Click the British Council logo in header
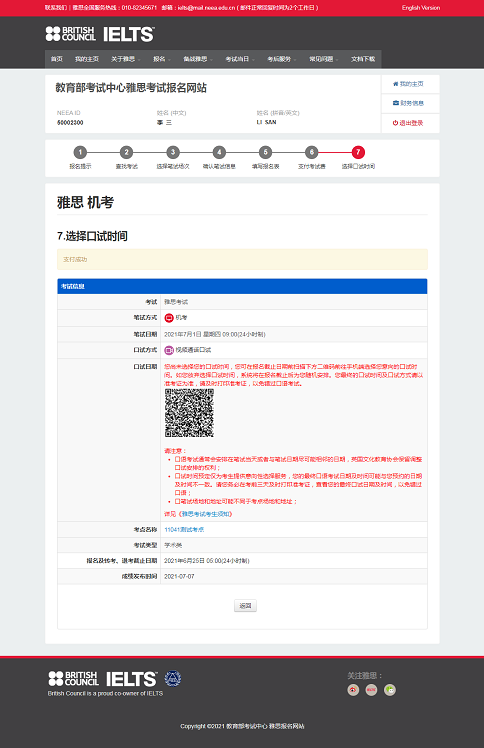The width and height of the screenshot is (484, 748). [71, 34]
